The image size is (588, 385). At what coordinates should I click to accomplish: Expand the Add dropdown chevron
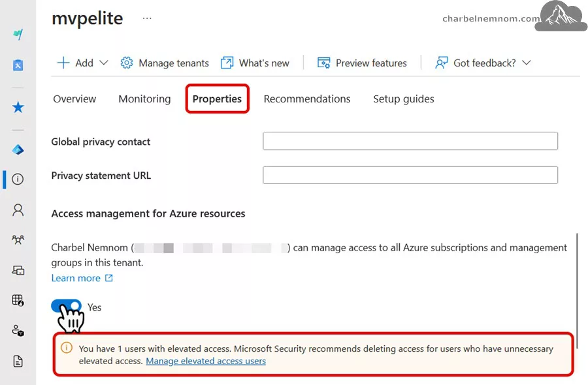pyautogui.click(x=104, y=63)
